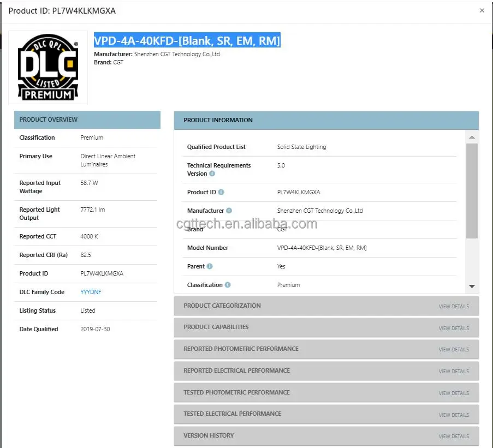Click the Product Overview panel header

pyautogui.click(x=87, y=120)
